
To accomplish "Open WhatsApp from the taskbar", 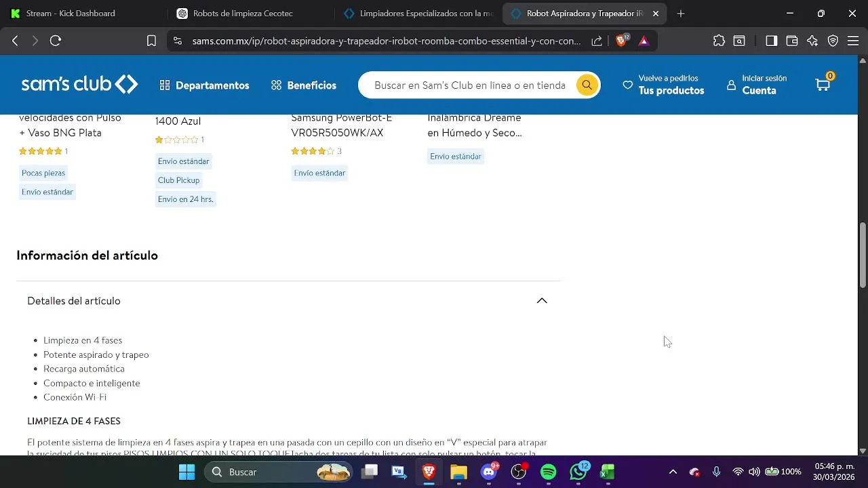I will [578, 472].
